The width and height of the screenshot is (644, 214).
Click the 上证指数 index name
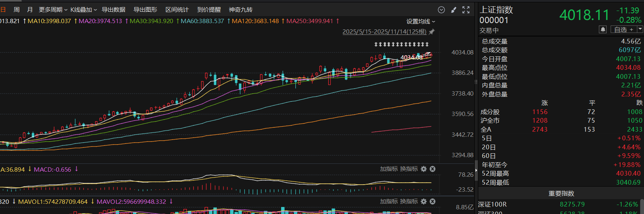(496, 10)
